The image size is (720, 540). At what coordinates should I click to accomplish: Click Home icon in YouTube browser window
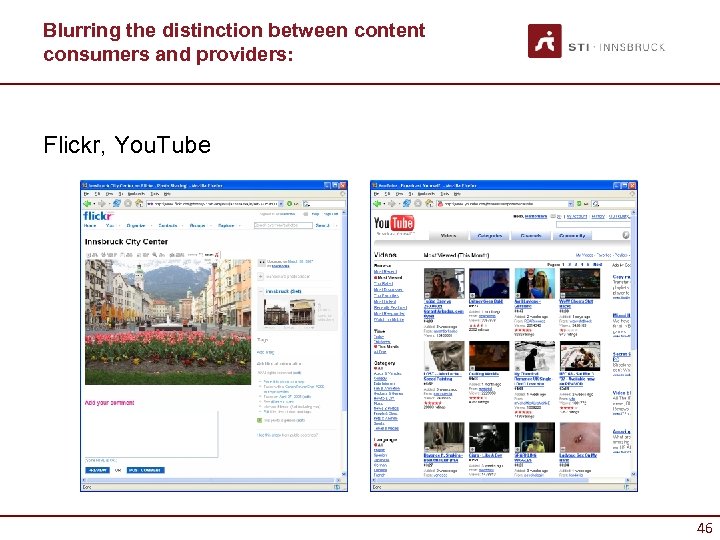[429, 203]
